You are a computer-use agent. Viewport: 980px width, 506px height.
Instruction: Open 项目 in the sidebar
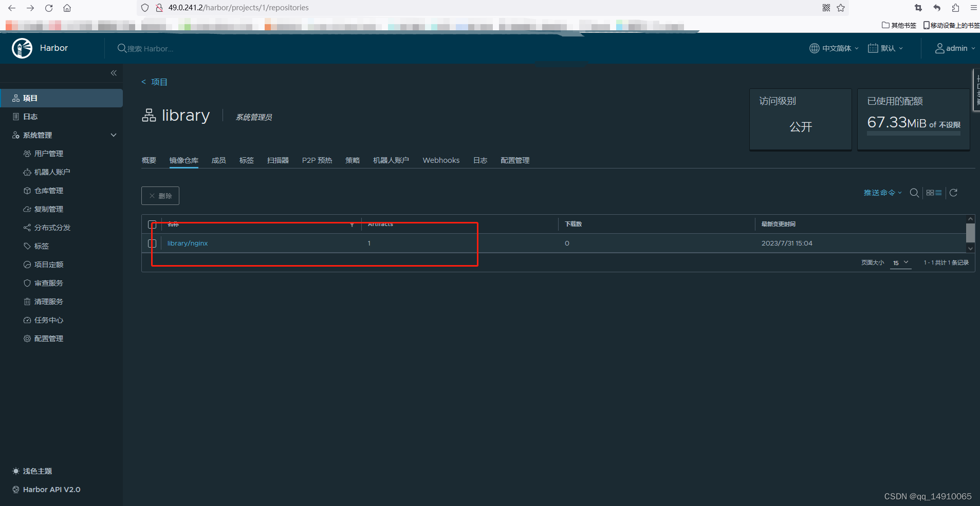[61, 98]
